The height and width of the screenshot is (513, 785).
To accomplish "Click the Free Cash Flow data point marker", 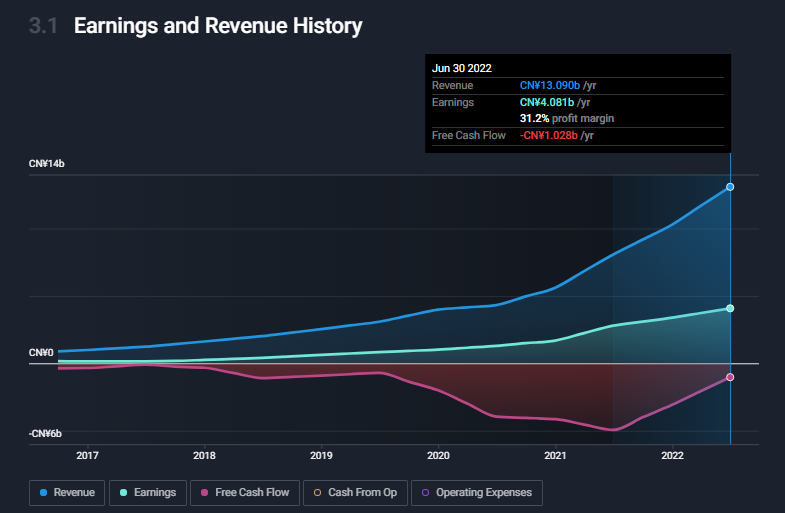I will click(x=730, y=377).
